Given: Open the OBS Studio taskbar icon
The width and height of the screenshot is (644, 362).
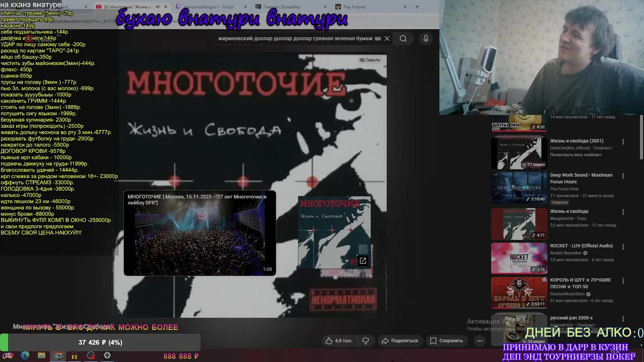Looking at the screenshot, I should click(91, 355).
